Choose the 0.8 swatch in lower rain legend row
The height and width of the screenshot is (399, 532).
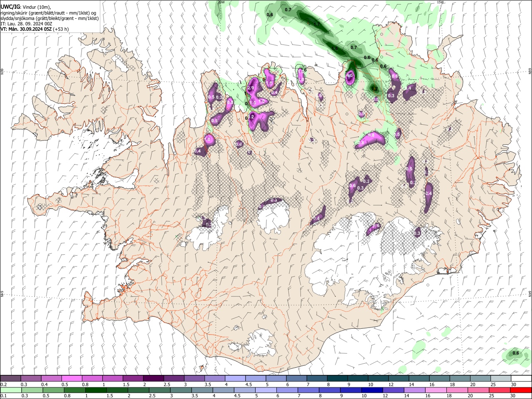click(74, 390)
